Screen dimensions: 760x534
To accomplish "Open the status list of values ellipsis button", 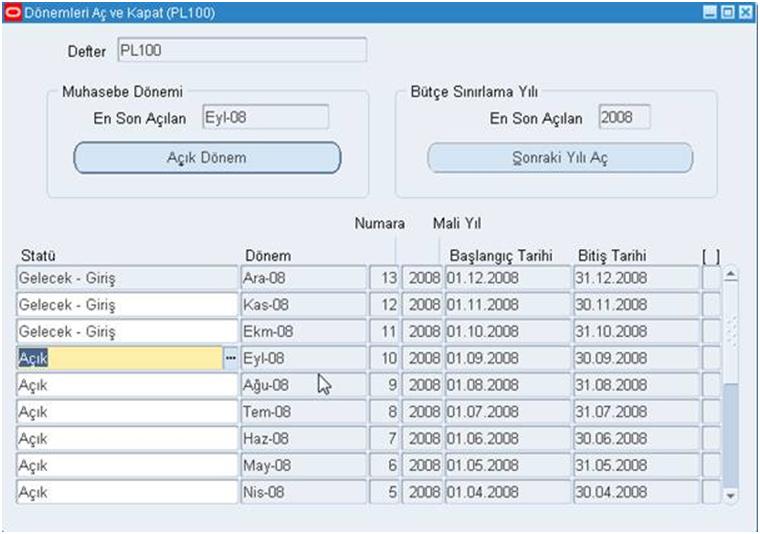I will coord(231,358).
